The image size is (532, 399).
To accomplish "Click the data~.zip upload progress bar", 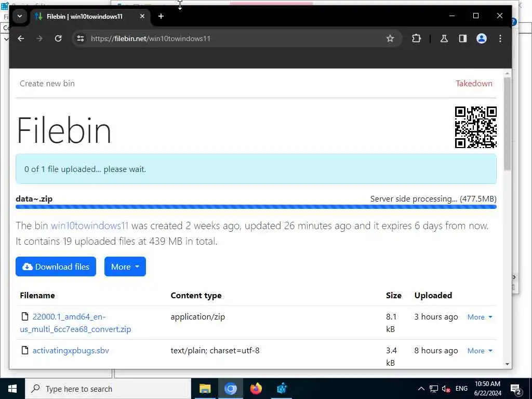I will [x=256, y=207].
